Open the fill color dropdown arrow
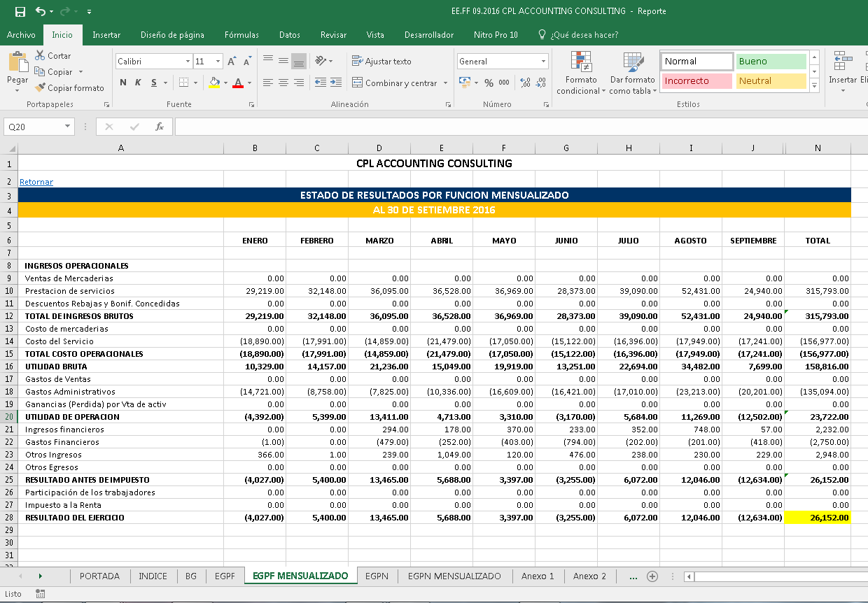 point(225,83)
